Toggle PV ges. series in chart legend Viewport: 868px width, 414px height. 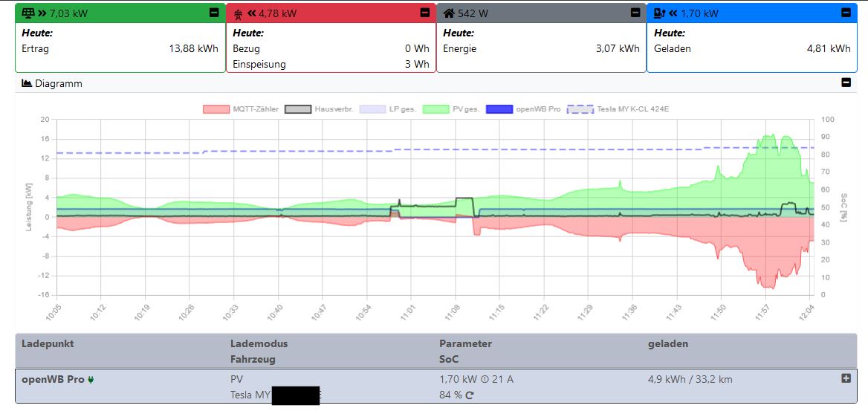coord(452,109)
